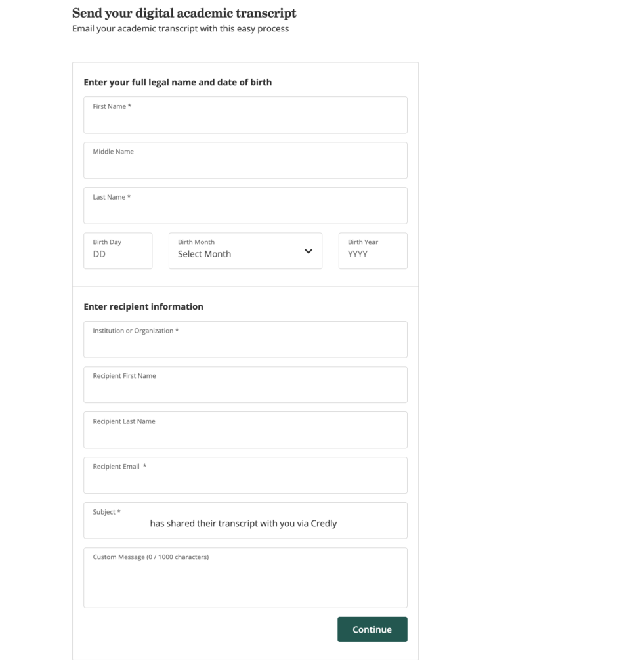Click the shared transcript subject text

(x=243, y=523)
